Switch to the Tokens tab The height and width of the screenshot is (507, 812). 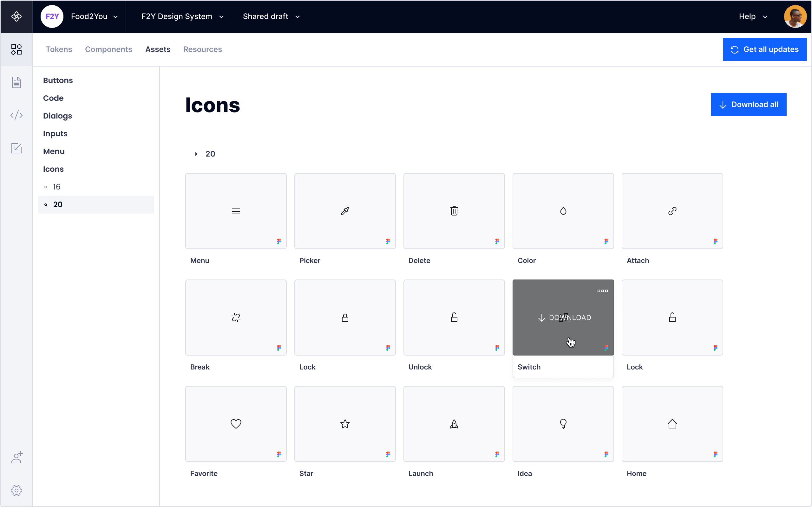tap(59, 49)
